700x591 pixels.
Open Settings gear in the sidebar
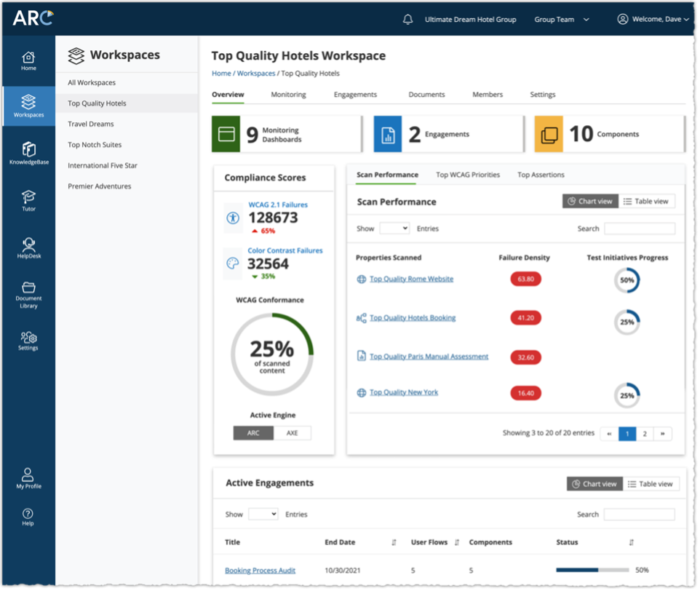28,341
